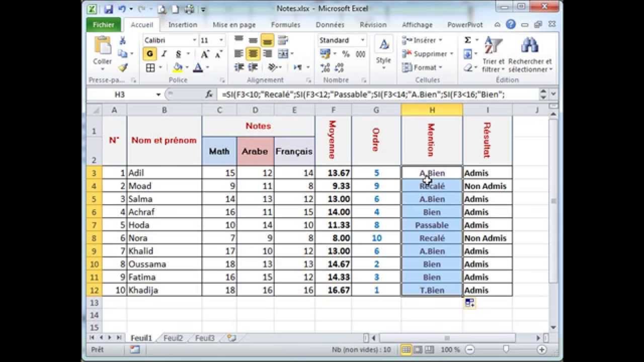
Task: Switch to the Insertion tab
Action: click(183, 25)
